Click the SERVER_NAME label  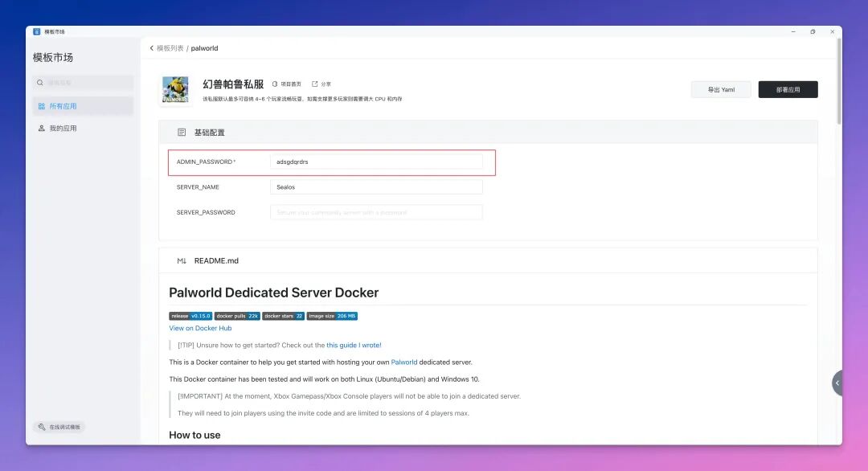click(x=198, y=187)
